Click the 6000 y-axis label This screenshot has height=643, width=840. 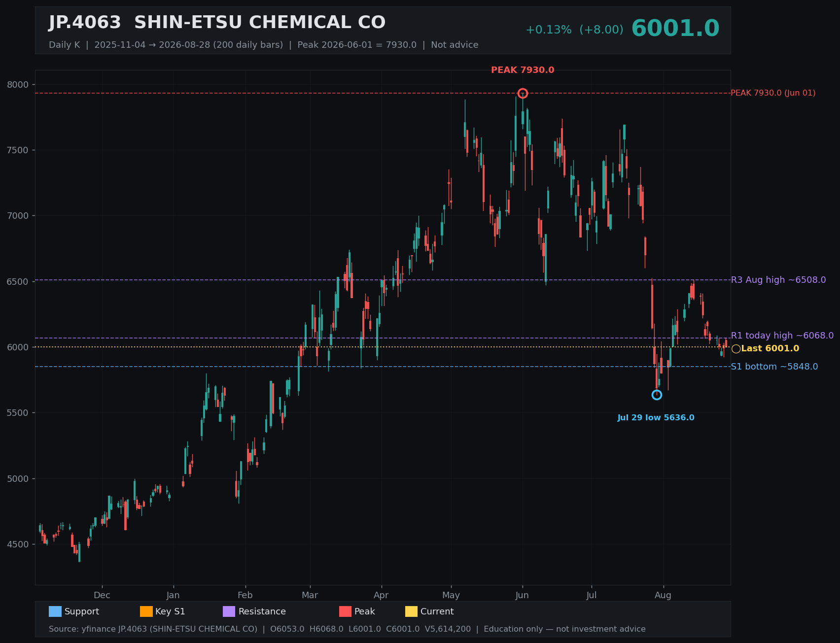coord(18,347)
